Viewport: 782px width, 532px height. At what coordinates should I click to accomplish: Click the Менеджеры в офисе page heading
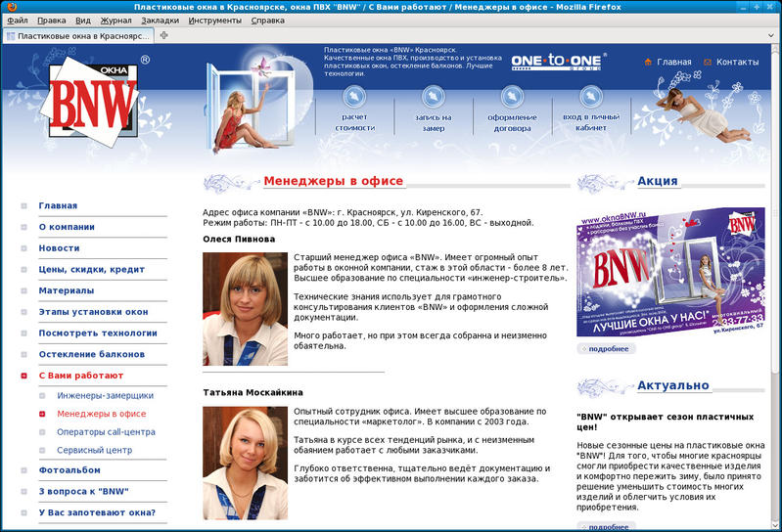333,181
